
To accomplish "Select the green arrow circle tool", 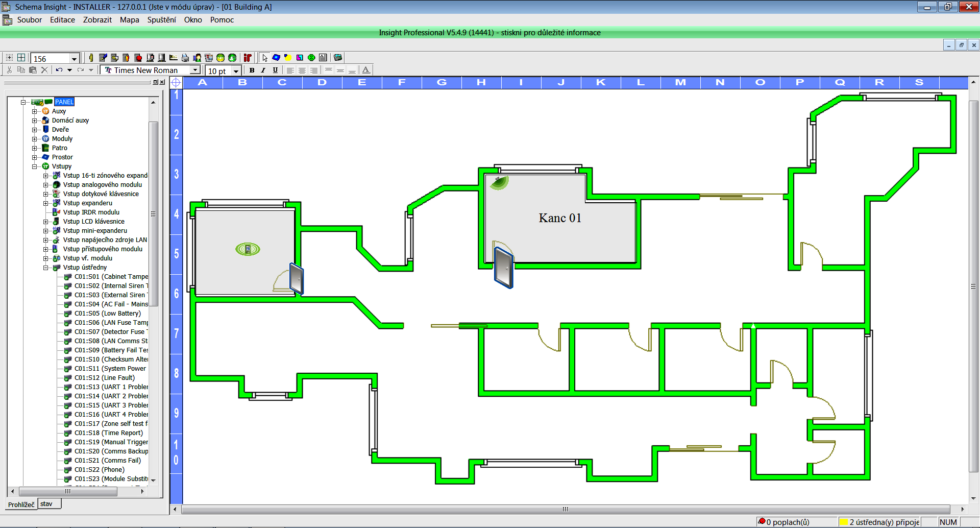I will 232,58.
